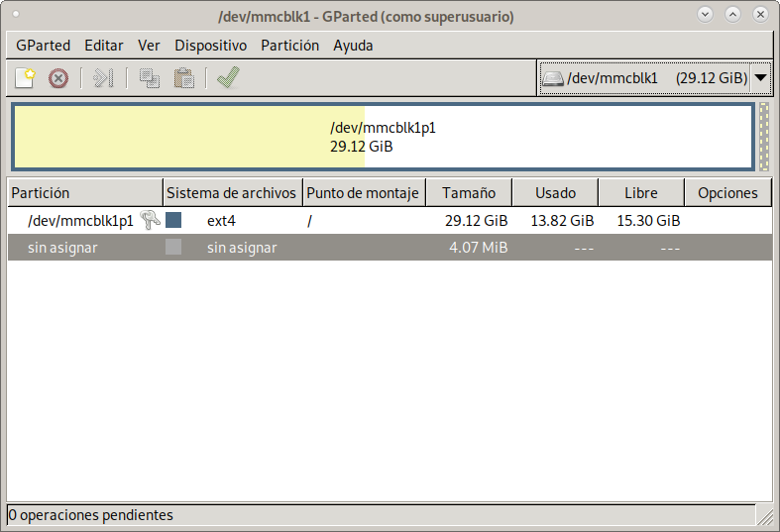Viewport: 780px width, 532px height.
Task: Close the GParted window
Action: (x=760, y=15)
